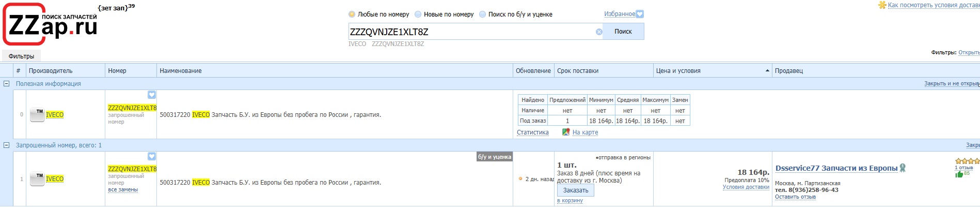Sort by Продавец column header

pos(789,71)
